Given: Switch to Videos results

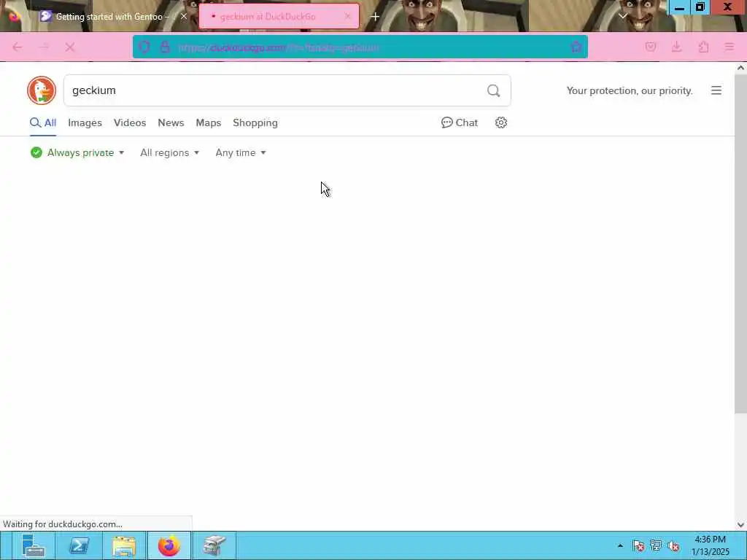Looking at the screenshot, I should tap(130, 122).
